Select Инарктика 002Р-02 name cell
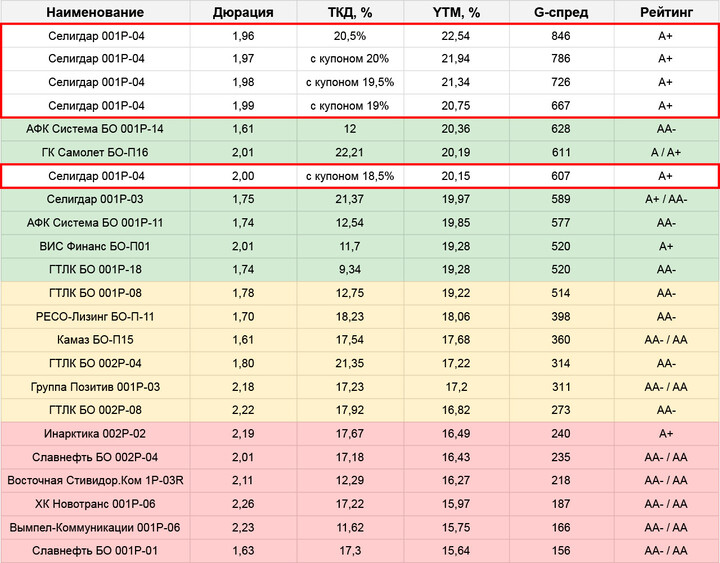Screen dimensions: 720x563 [95, 434]
